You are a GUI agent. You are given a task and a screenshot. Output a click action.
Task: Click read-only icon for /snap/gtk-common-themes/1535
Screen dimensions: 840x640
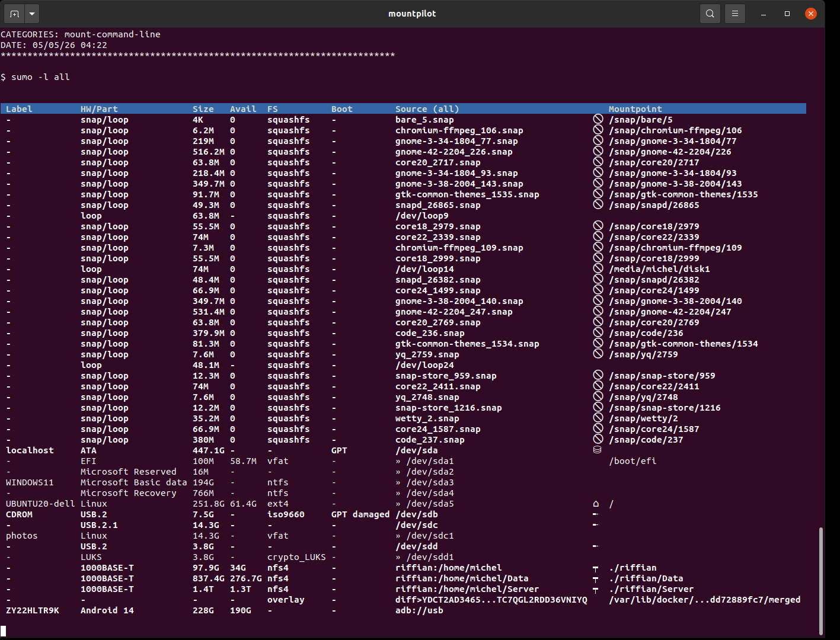tap(598, 194)
